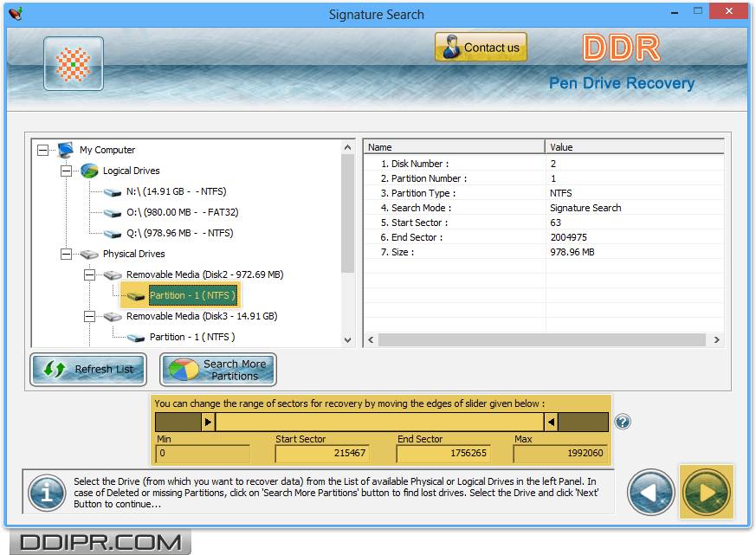Select the O:\ 980.00 MB FAT32 drive

[x=182, y=212]
